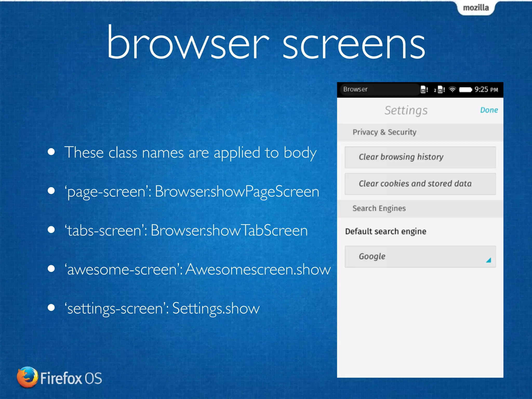This screenshot has width=532, height=399.
Task: Tap Done in the Settings header
Action: pyautogui.click(x=489, y=110)
